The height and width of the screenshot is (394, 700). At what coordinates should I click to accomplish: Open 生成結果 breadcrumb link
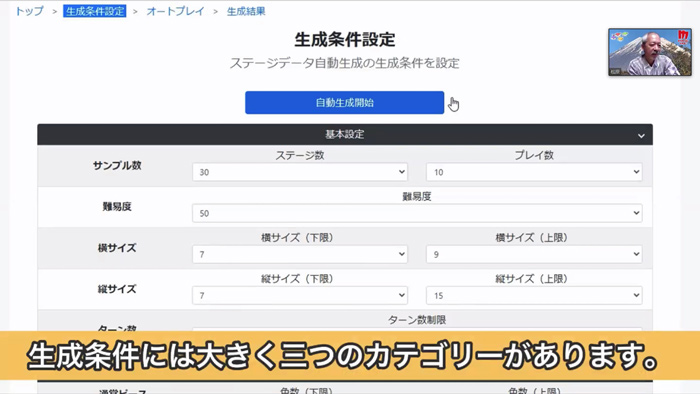pyautogui.click(x=246, y=11)
